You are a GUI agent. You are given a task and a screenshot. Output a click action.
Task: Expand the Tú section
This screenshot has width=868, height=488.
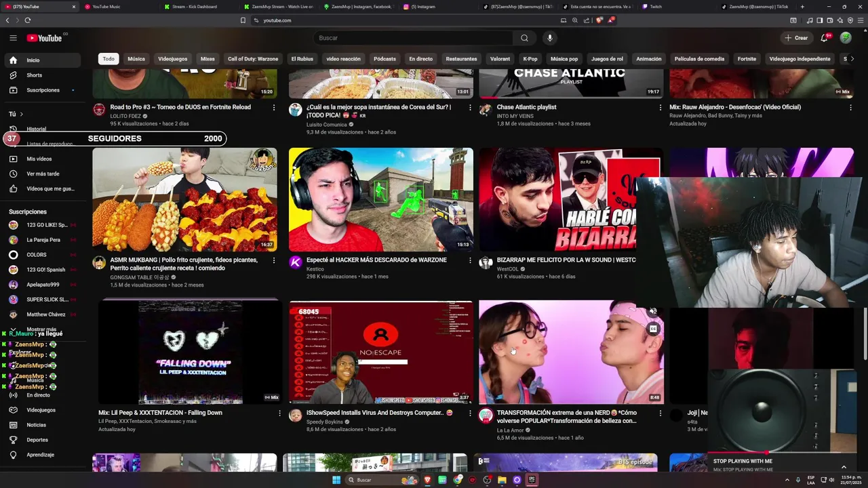(x=16, y=114)
